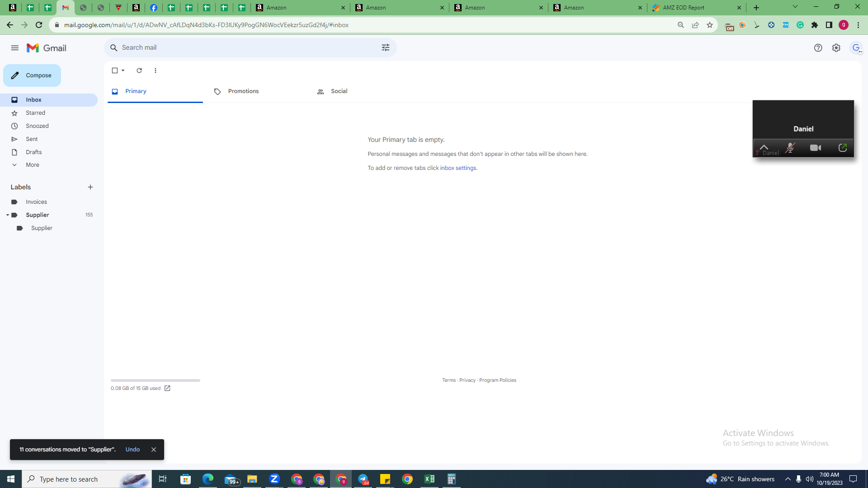The height and width of the screenshot is (488, 868).
Task: Open the Google account avatar in Gmail
Action: (856, 48)
